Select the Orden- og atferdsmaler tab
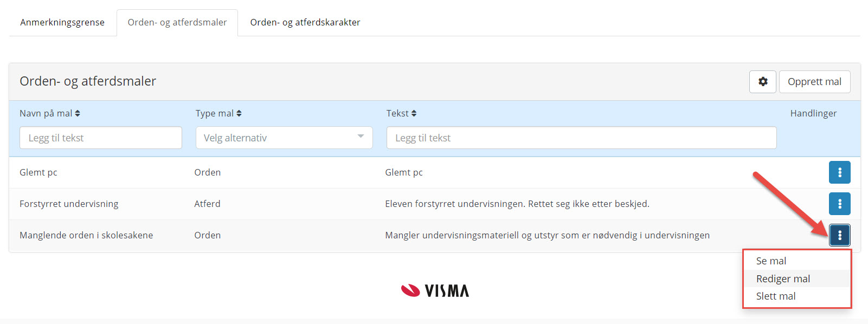Viewport: 868px width, 324px height. tap(177, 22)
